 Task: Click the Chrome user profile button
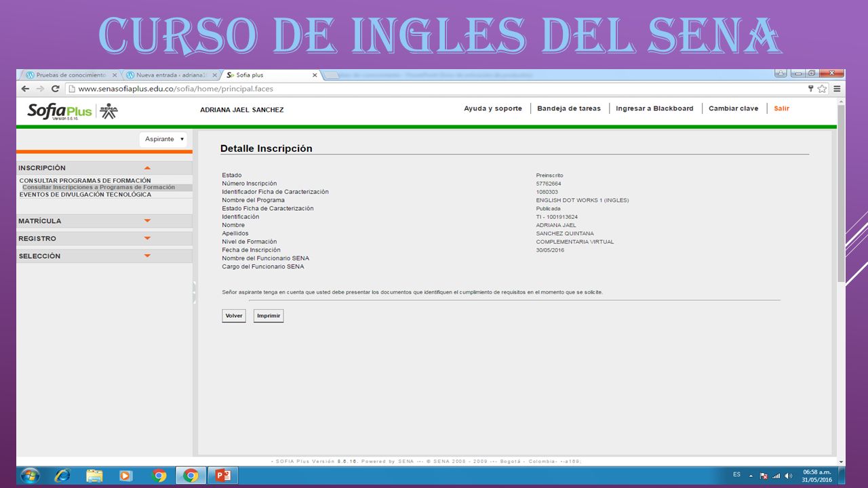pos(781,73)
